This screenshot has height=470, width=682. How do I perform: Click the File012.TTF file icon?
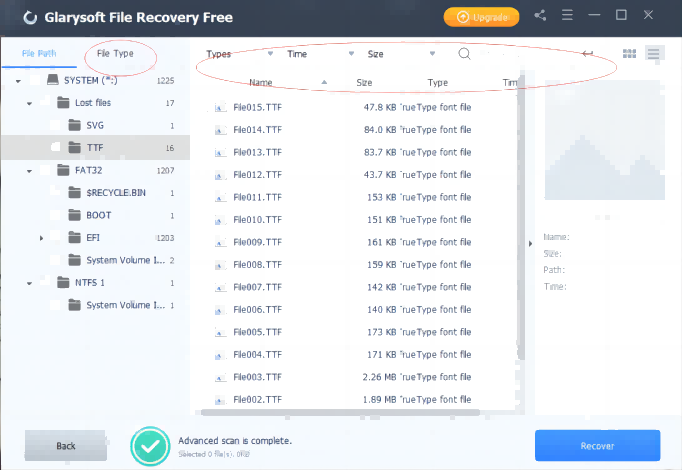[x=221, y=175]
